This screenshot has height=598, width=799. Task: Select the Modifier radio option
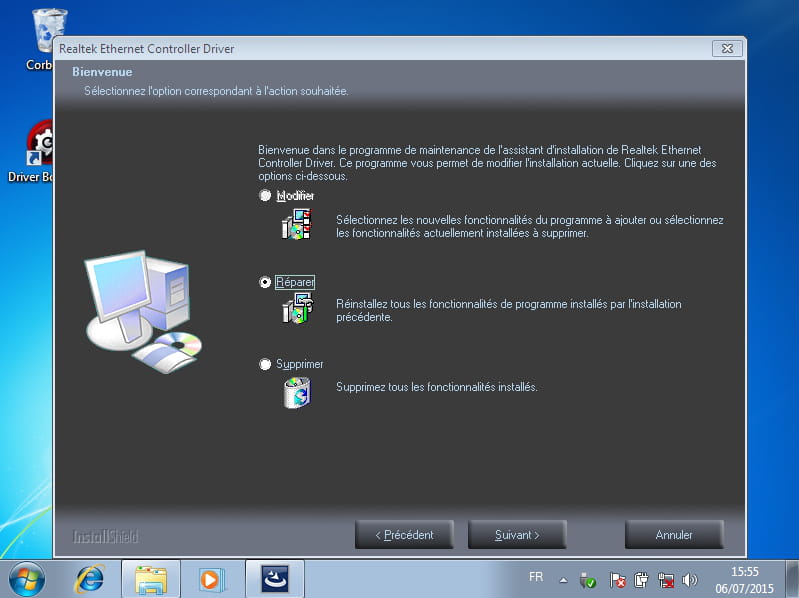pos(265,196)
